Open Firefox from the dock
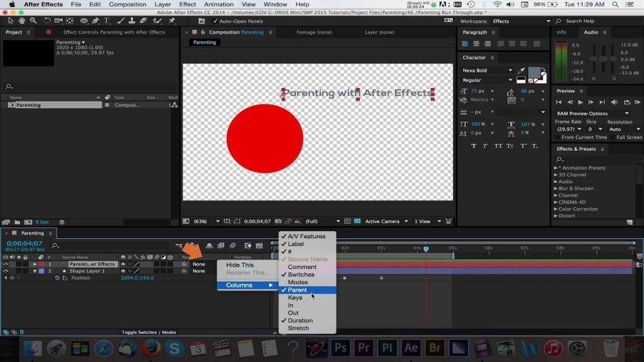This screenshot has width=644, height=362. (151, 348)
